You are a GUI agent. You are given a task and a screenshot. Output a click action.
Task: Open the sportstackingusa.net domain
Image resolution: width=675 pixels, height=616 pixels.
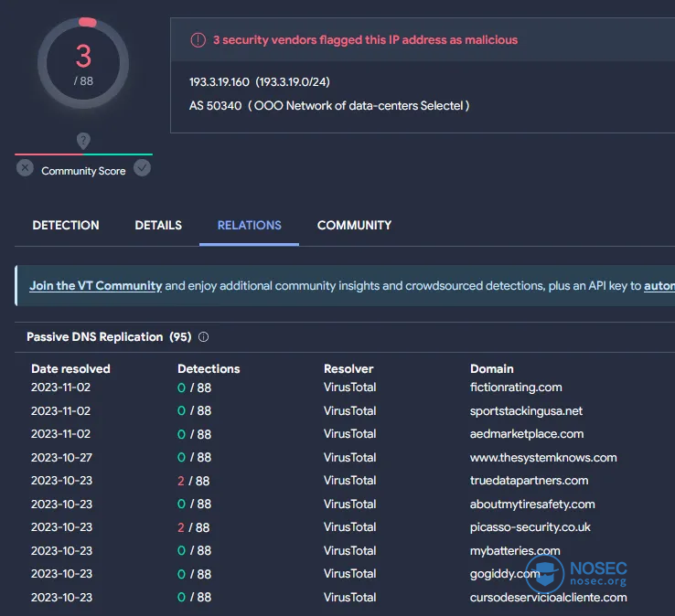[526, 410]
